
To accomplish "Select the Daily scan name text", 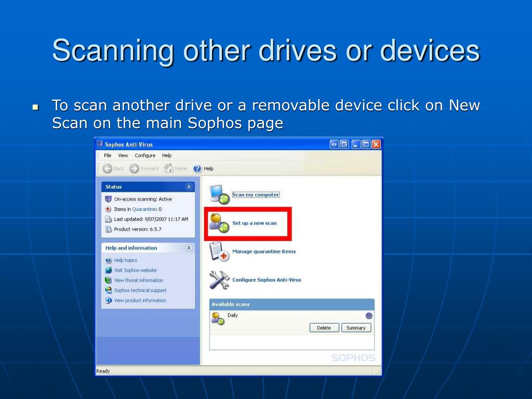I will pos(232,315).
